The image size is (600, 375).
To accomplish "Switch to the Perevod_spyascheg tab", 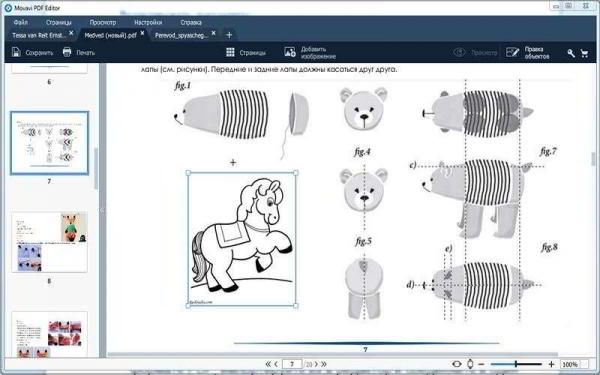I will click(x=181, y=35).
